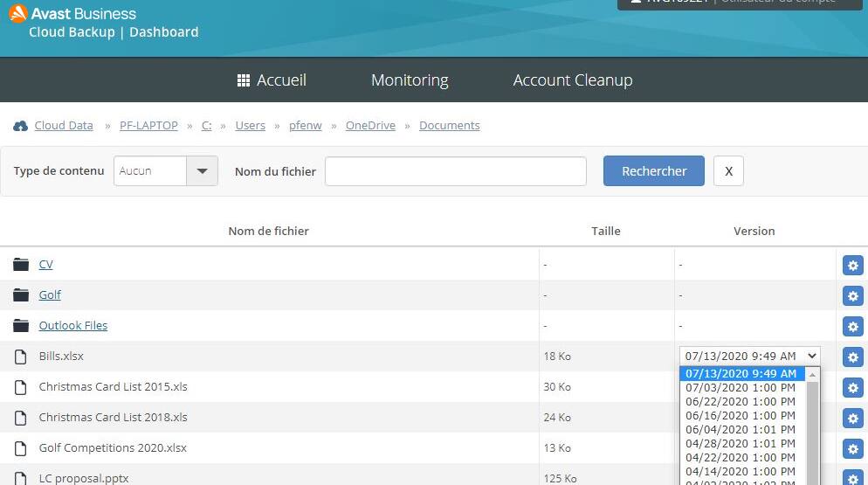Open the Accueil menu item
Image resolution: width=868 pixels, height=485 pixels.
[x=272, y=80]
